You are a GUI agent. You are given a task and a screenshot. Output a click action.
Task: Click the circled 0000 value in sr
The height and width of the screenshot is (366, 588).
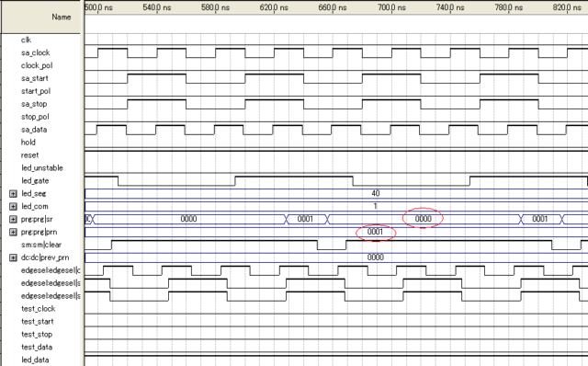(423, 219)
